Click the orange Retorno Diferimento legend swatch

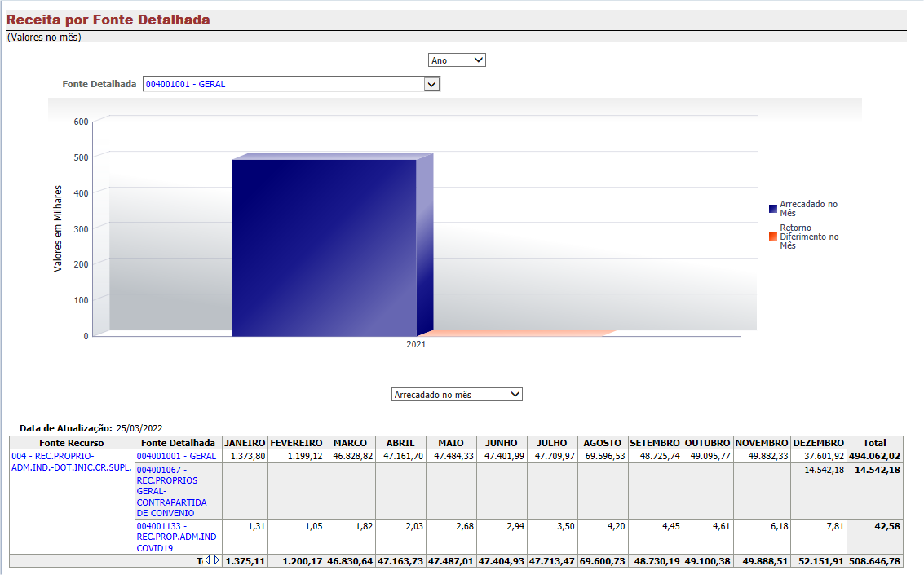click(x=772, y=237)
